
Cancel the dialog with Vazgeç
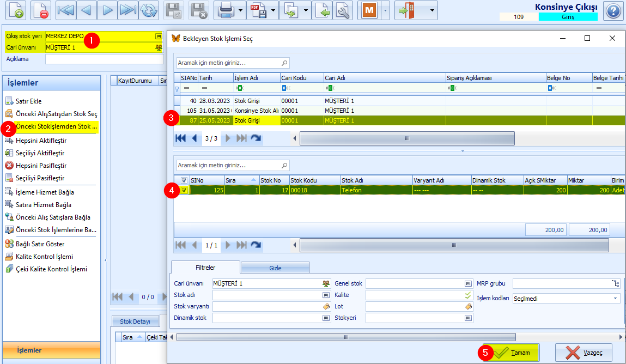(584, 353)
